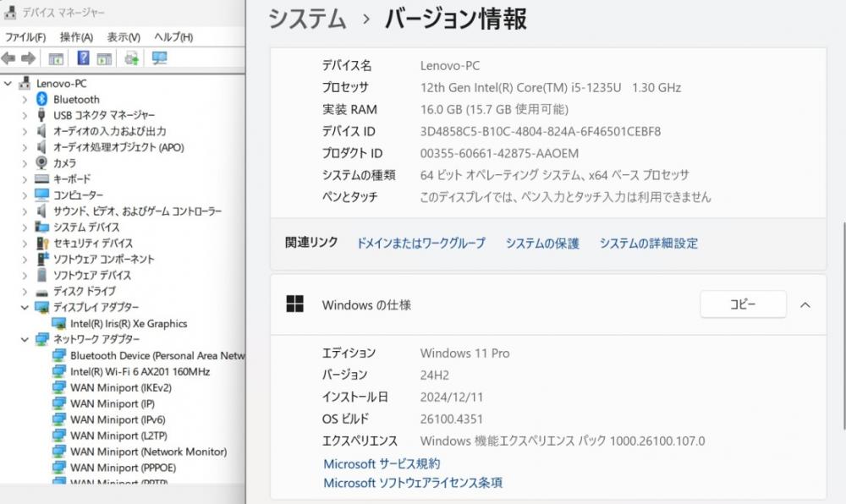Click the blue Bluetooth category icon
This screenshot has width=846, height=504.
click(x=41, y=99)
